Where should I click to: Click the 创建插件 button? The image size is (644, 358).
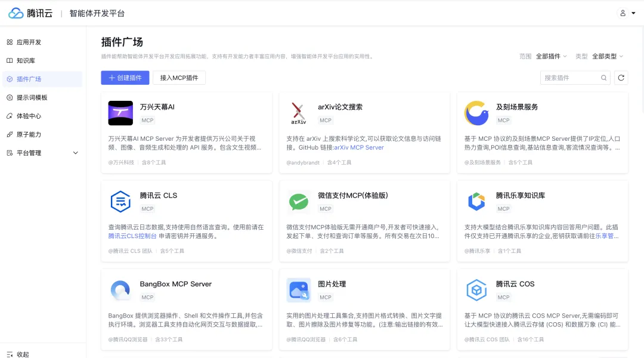125,78
